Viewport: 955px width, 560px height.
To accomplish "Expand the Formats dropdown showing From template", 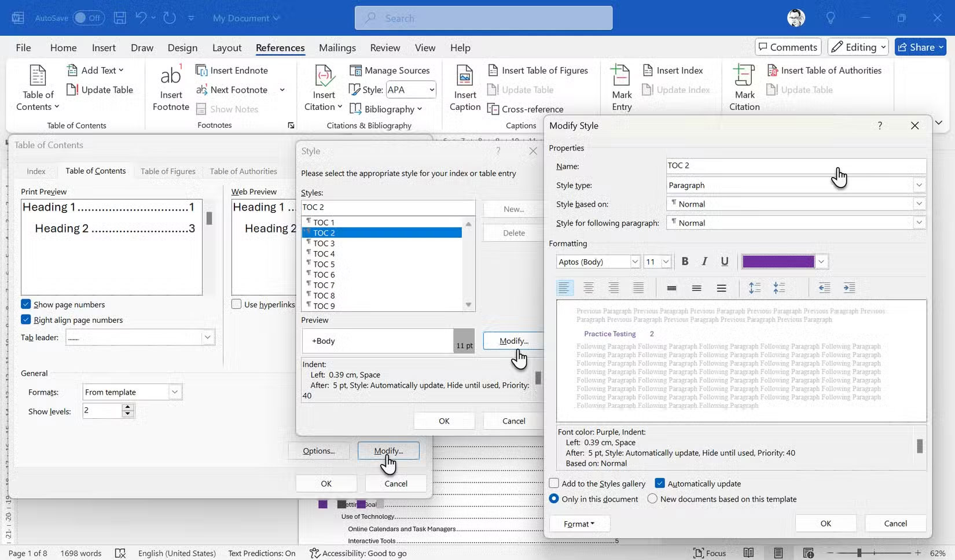I will [174, 392].
